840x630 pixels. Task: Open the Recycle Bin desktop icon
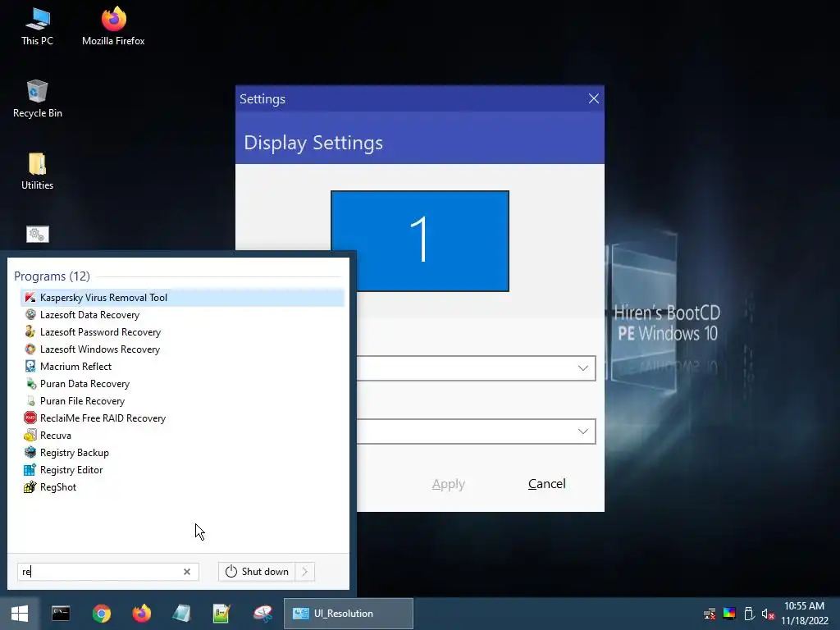tap(38, 99)
